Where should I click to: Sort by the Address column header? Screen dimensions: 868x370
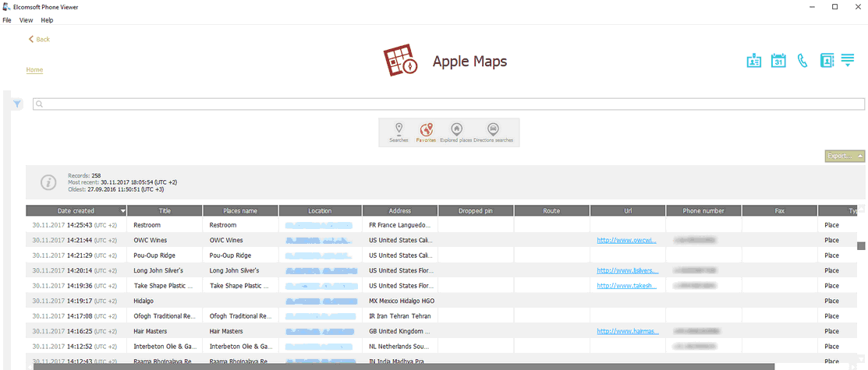pos(399,211)
